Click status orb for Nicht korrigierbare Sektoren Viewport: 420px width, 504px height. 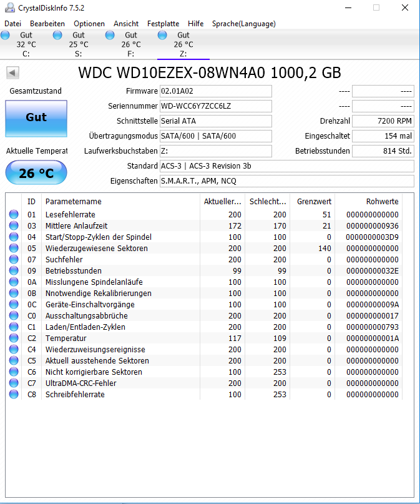pyautogui.click(x=14, y=372)
